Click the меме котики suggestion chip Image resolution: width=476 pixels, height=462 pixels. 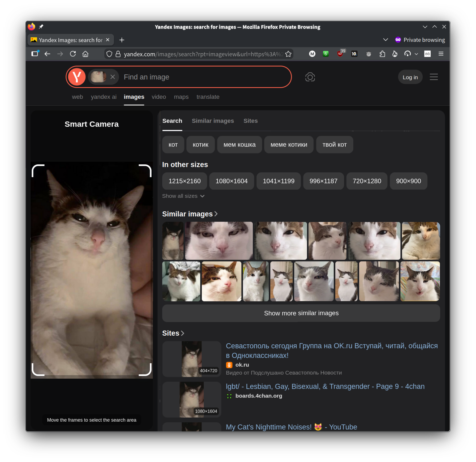(289, 145)
